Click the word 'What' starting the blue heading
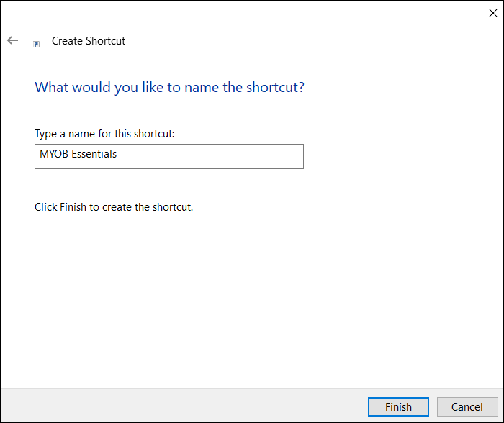 pos(51,88)
